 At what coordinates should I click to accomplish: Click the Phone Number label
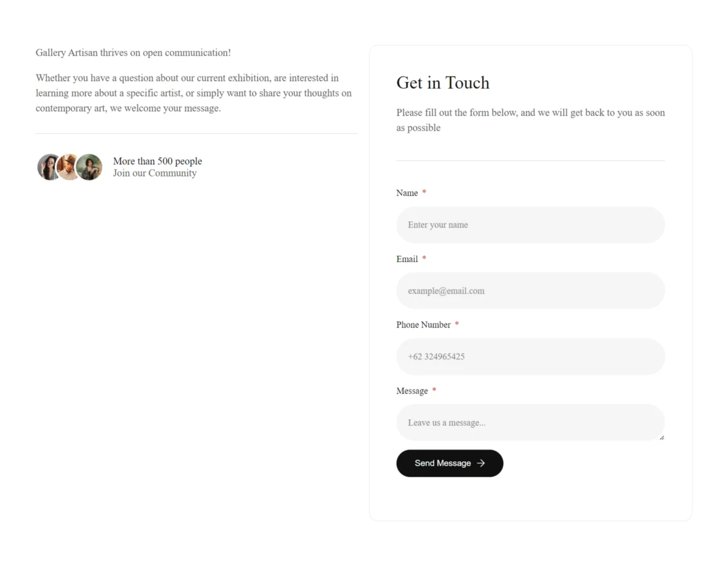pos(423,325)
